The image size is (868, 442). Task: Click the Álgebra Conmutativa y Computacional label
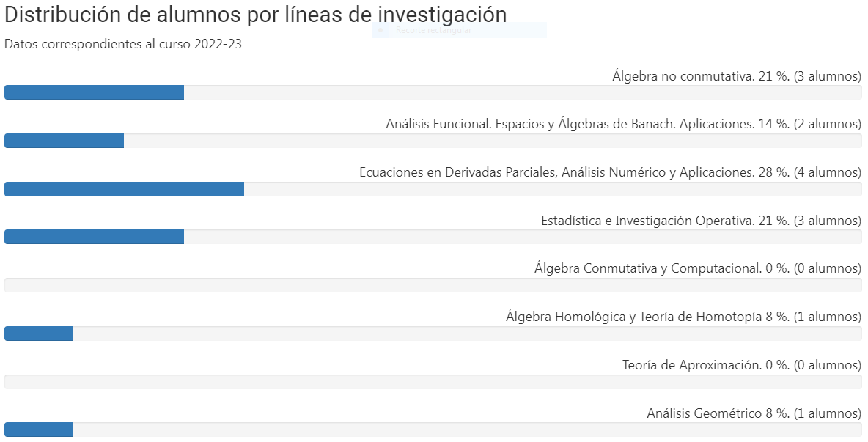coord(697,268)
